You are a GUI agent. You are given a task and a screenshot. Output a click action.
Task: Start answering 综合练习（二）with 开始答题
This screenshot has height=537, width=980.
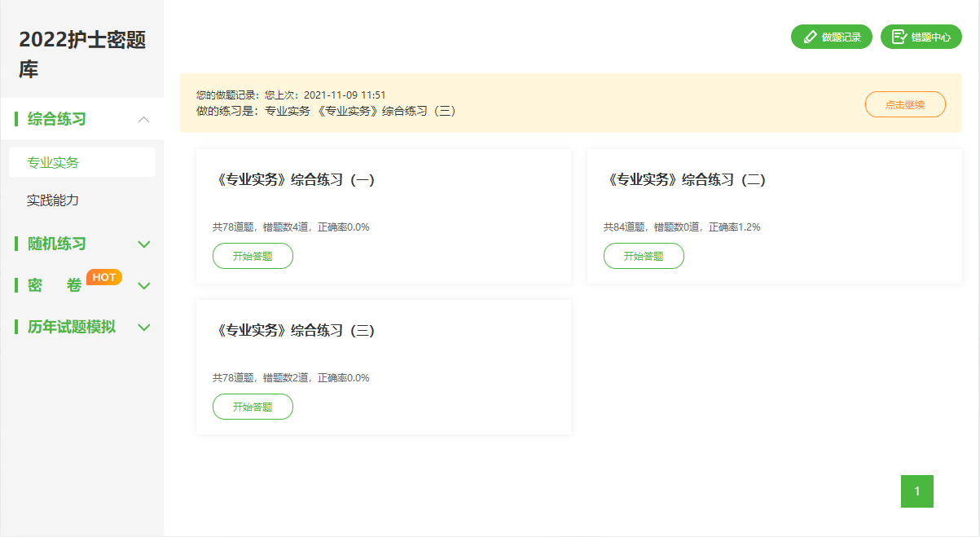click(644, 256)
